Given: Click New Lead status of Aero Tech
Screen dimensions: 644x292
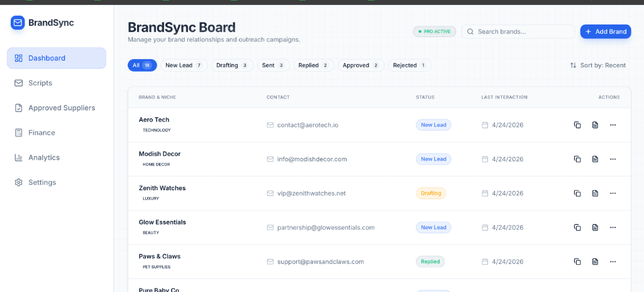Looking at the screenshot, I should click(433, 125).
